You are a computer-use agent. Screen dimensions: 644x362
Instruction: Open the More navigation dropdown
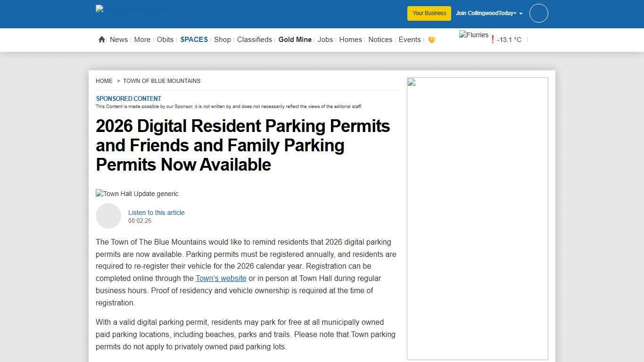(x=142, y=40)
